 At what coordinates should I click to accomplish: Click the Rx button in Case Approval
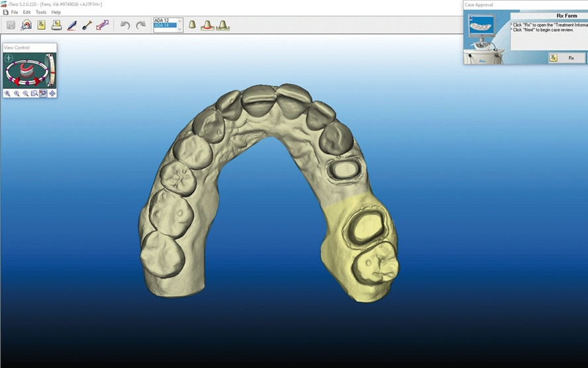tap(567, 58)
